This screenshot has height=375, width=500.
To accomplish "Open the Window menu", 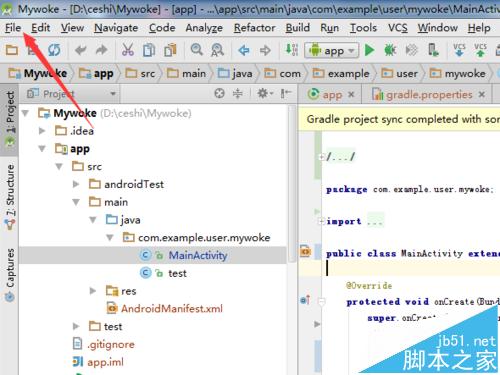I will coord(437,28).
